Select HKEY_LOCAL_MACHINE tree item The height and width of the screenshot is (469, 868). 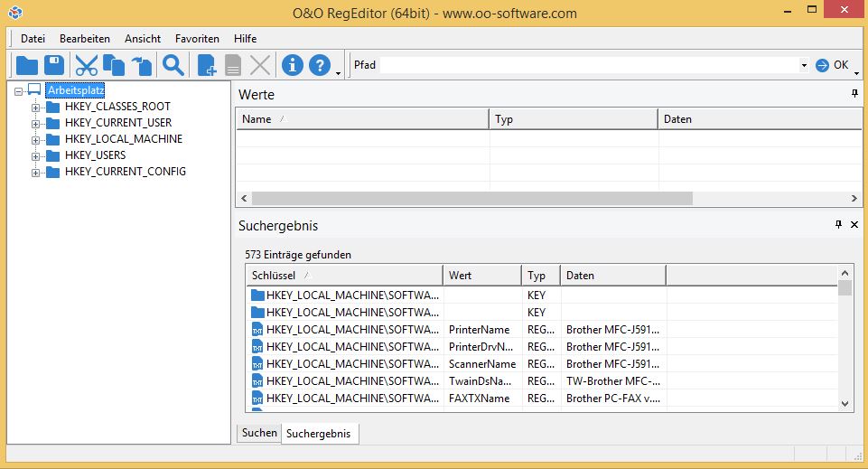pyautogui.click(x=124, y=139)
